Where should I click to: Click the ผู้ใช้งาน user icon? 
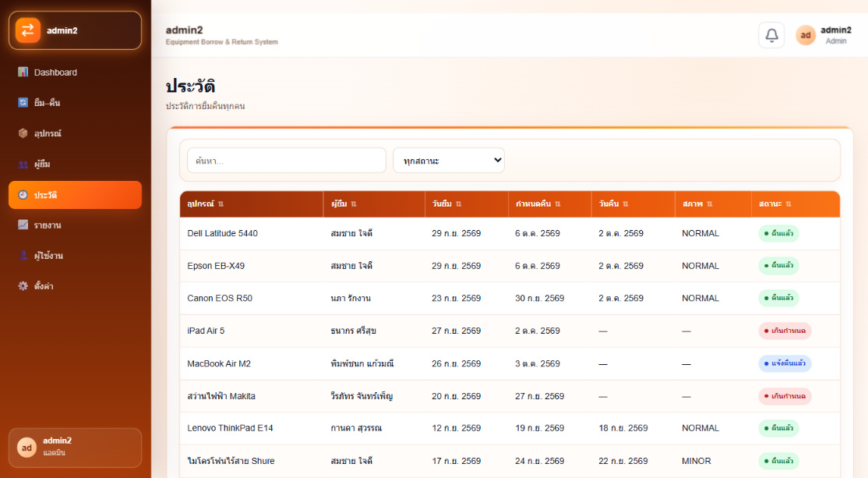23,255
